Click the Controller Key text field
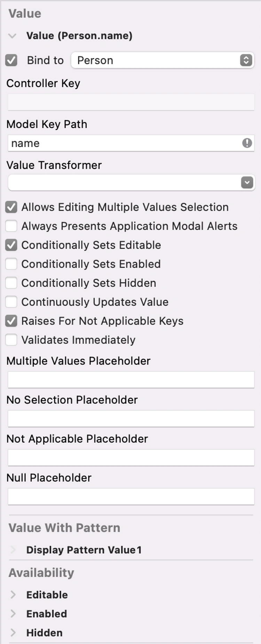 131,103
